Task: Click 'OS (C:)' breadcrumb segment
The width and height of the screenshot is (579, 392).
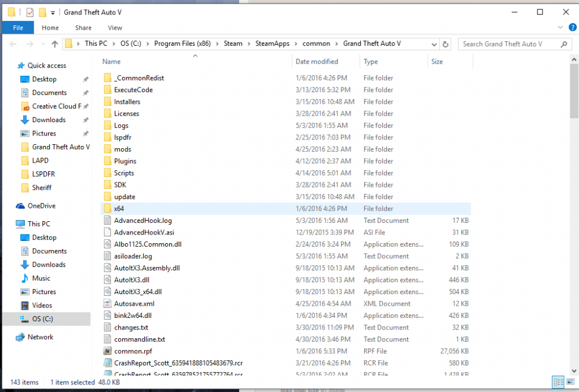Action: click(131, 43)
